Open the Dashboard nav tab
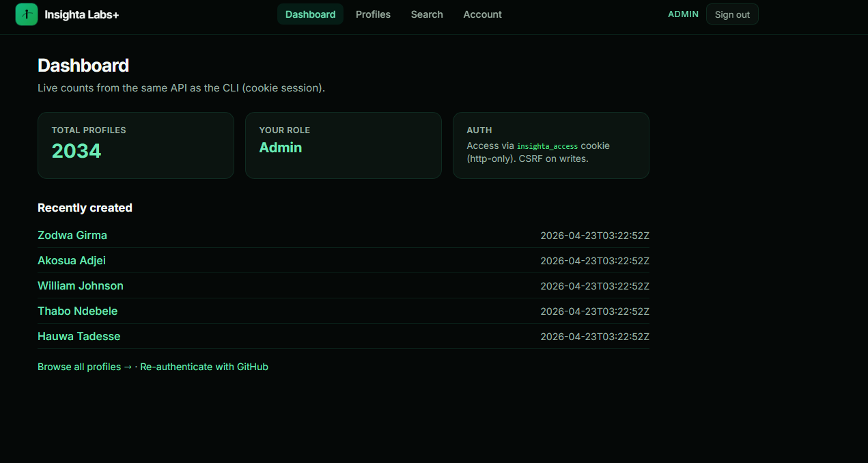 point(310,14)
